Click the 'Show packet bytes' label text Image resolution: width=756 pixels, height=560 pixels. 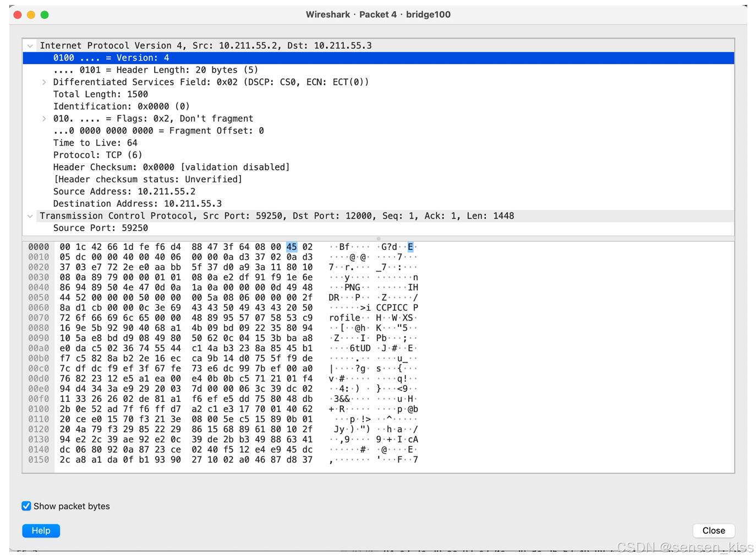tap(72, 506)
